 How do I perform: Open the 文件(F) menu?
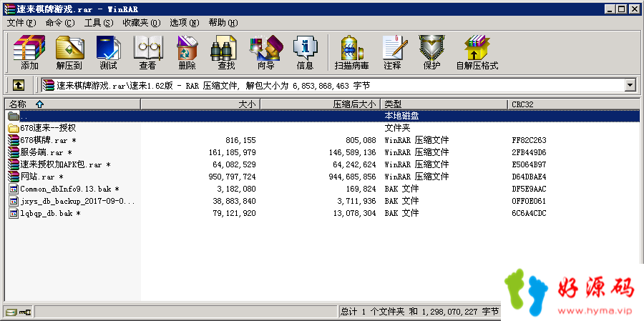(x=21, y=23)
